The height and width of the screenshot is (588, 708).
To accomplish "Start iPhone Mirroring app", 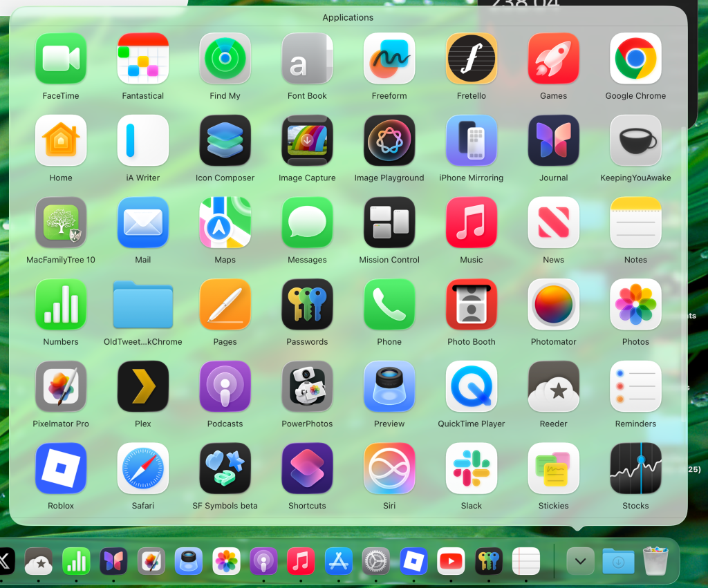I will [471, 141].
